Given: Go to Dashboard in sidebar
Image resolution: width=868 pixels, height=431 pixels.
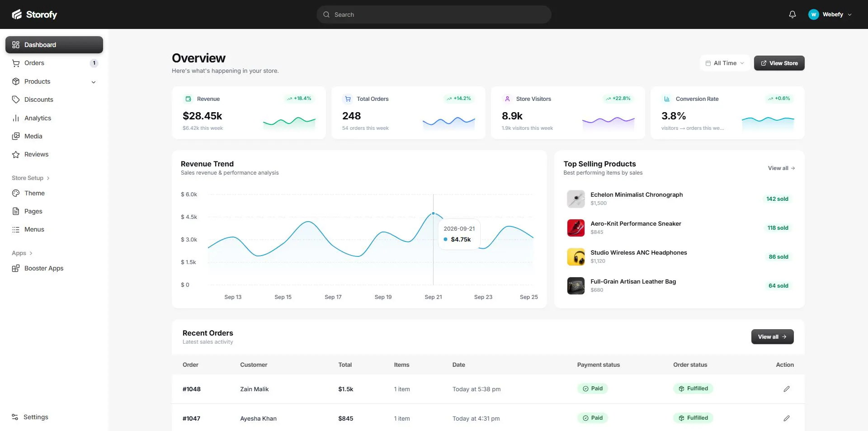Looking at the screenshot, I should click(54, 45).
